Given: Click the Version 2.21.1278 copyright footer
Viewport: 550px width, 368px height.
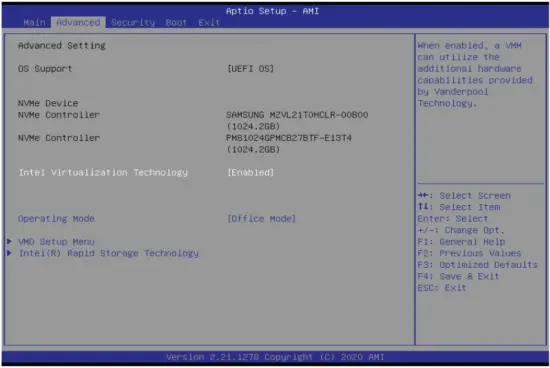Looking at the screenshot, I should (275, 357).
